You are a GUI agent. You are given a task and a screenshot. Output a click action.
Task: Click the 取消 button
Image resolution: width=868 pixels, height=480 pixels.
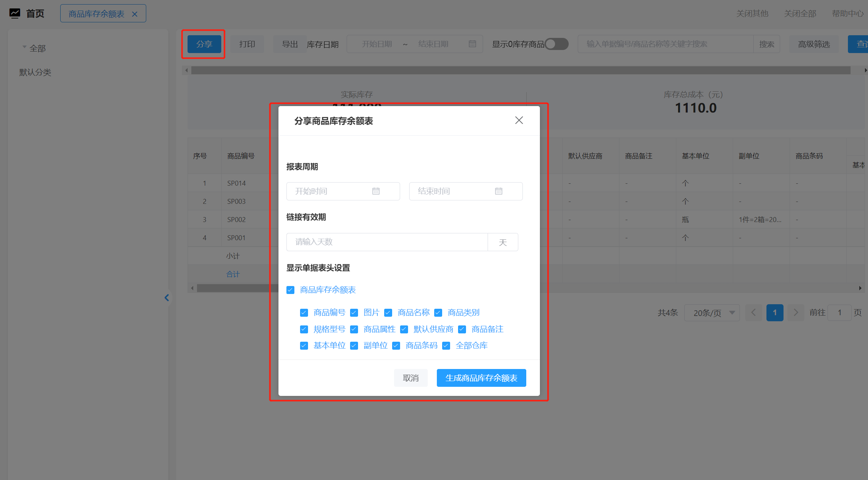point(411,378)
